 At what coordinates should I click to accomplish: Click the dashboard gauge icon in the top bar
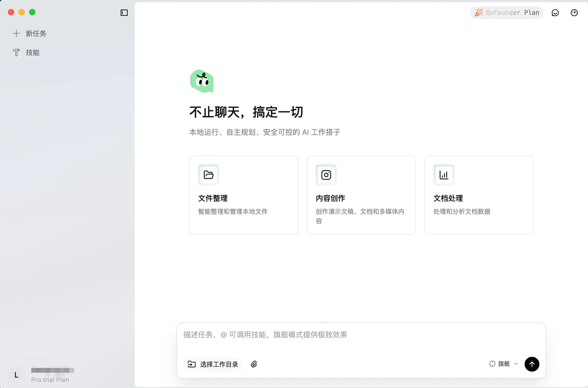click(574, 12)
